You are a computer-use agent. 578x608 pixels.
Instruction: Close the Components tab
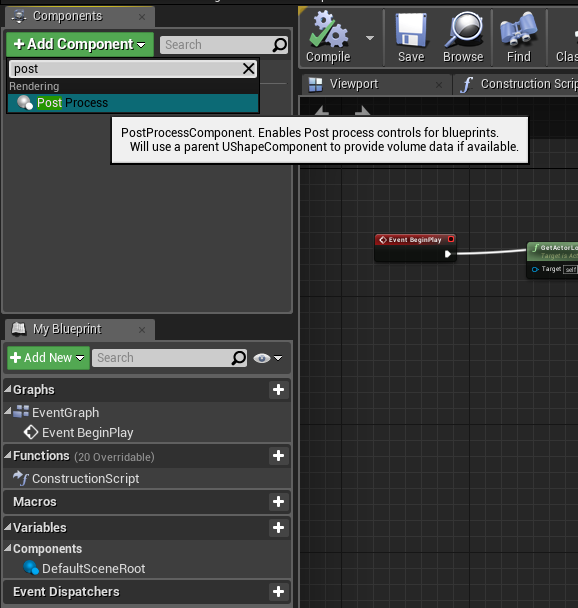[x=142, y=17]
